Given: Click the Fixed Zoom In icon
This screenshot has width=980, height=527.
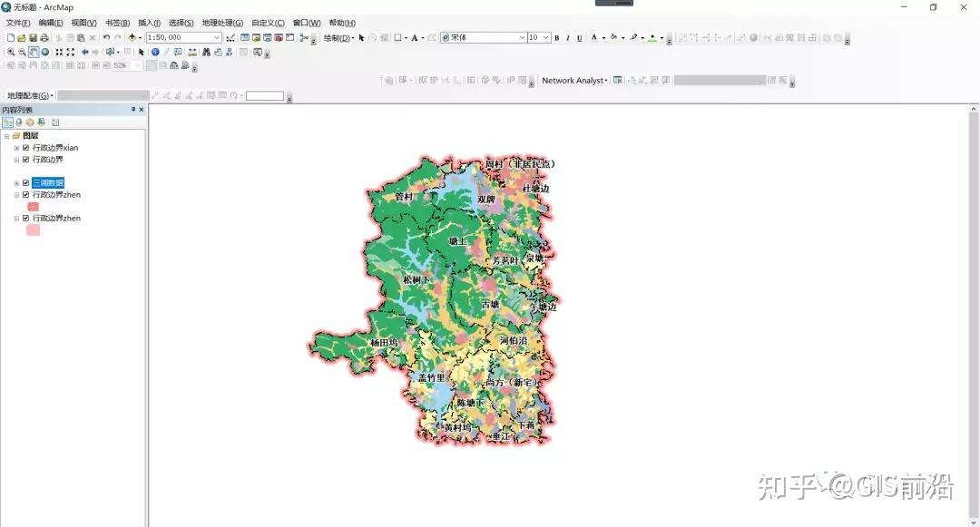Looking at the screenshot, I should [x=59, y=52].
